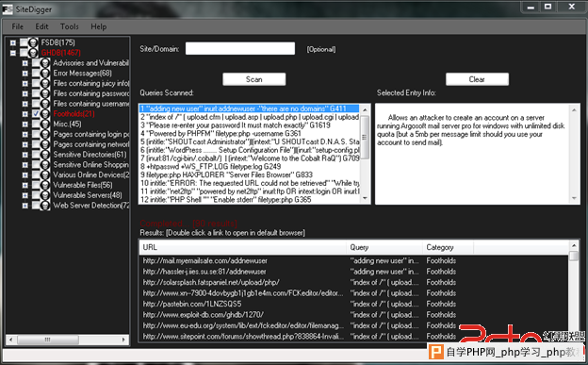The width and height of the screenshot is (588, 365).
Task: Sort results by the Category column header
Action: pos(449,247)
